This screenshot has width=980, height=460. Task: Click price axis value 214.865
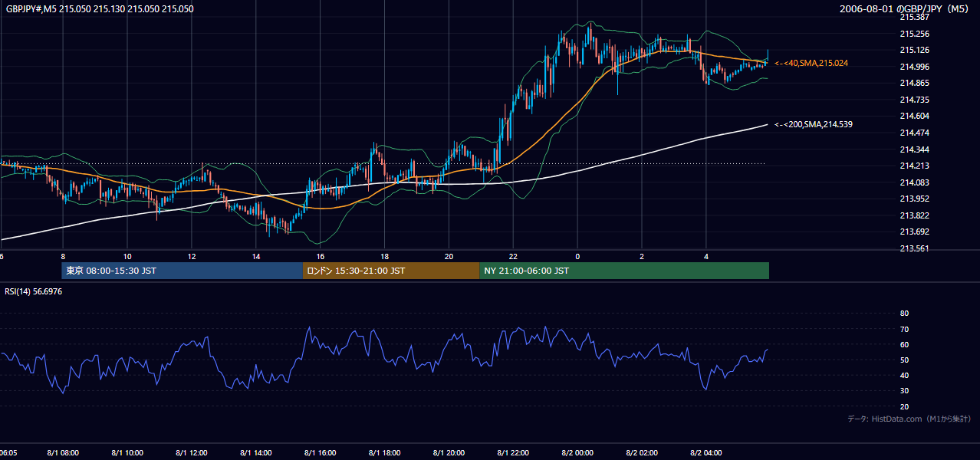914,84
